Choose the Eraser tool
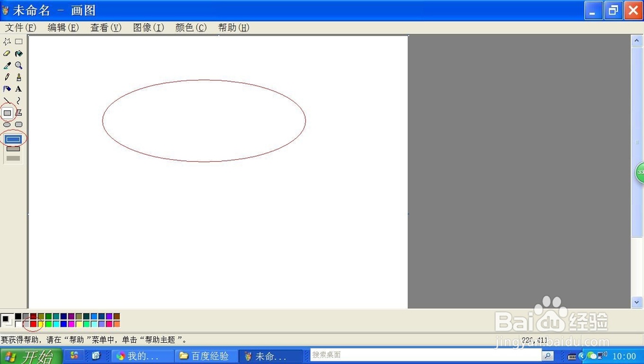The height and width of the screenshot is (364, 644). pos(7,53)
